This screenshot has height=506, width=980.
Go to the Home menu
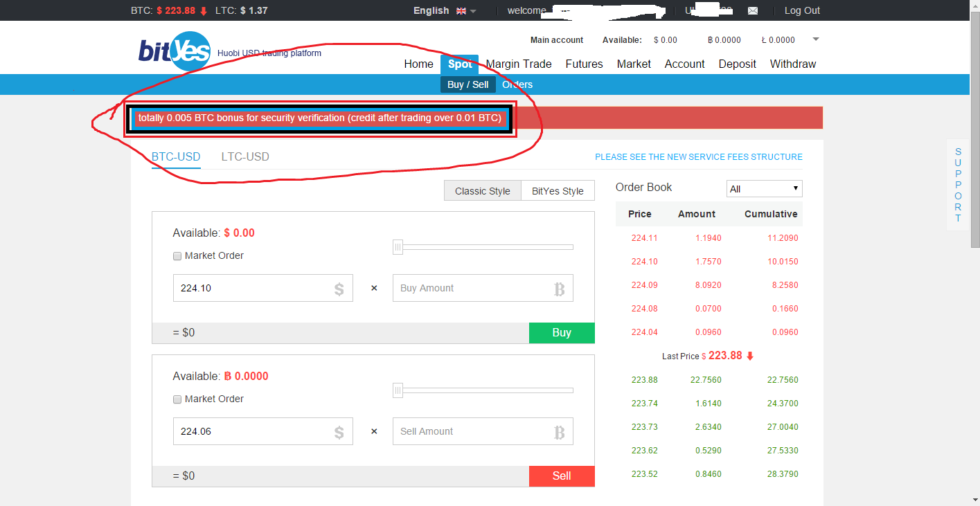[418, 64]
